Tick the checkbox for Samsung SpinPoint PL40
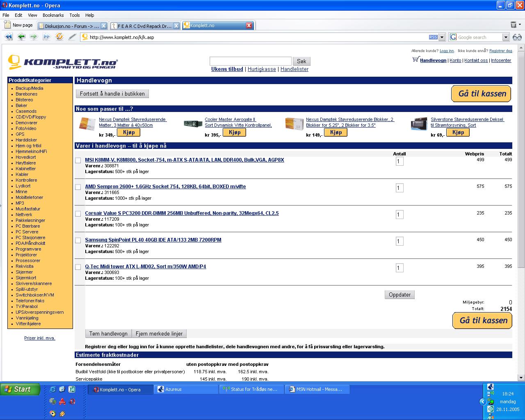The height and width of the screenshot is (420, 525). tap(78, 240)
